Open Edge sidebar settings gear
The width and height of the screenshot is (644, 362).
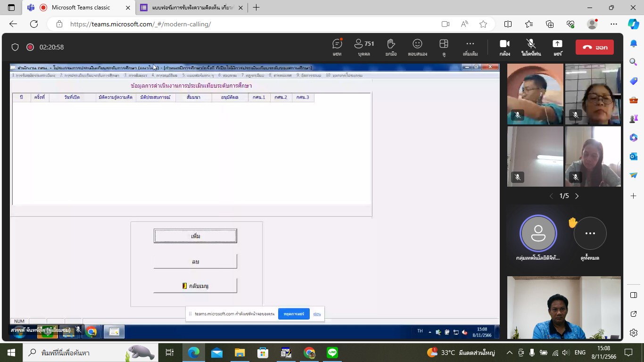(634, 333)
